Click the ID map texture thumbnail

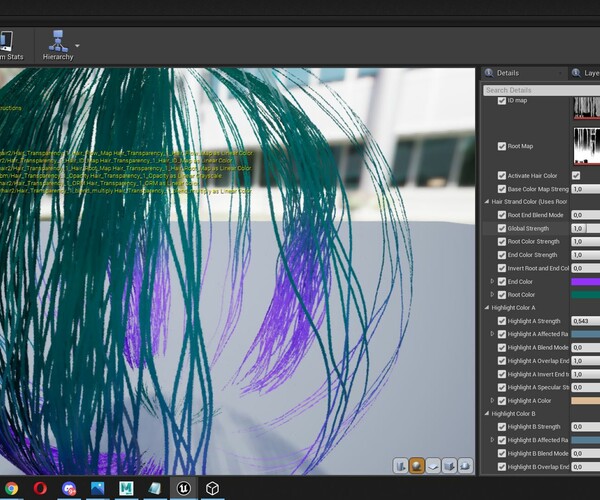586,108
